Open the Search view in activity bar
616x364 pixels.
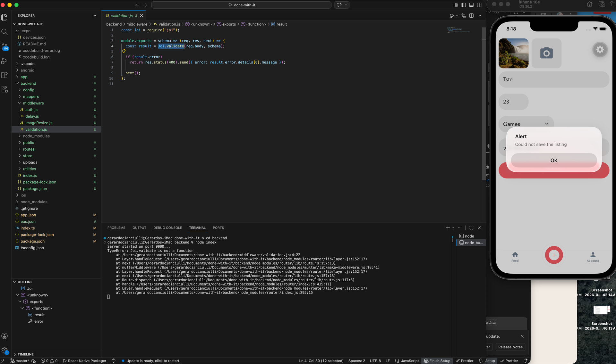coord(4,32)
